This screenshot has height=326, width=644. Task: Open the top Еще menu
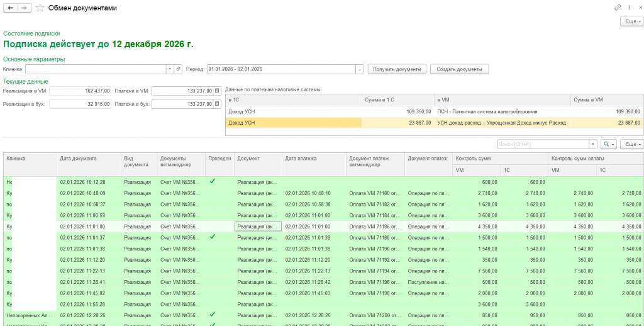click(631, 21)
